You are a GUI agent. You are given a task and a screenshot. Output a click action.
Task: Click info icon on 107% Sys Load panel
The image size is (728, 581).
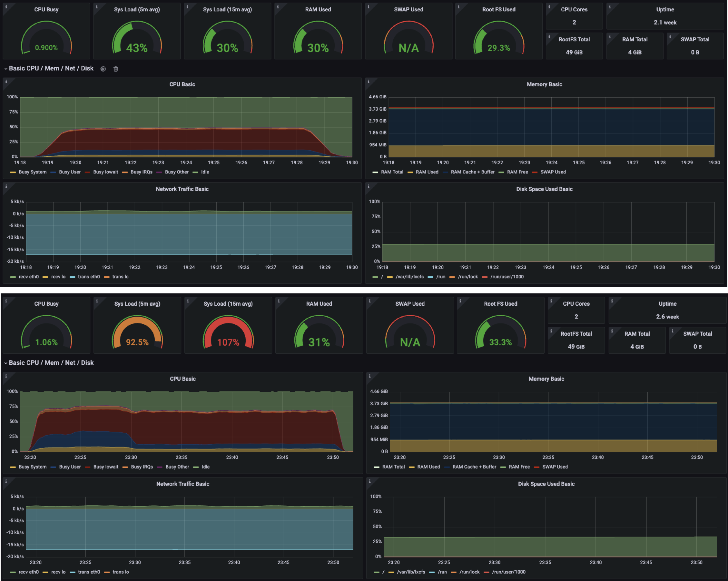coord(188,301)
